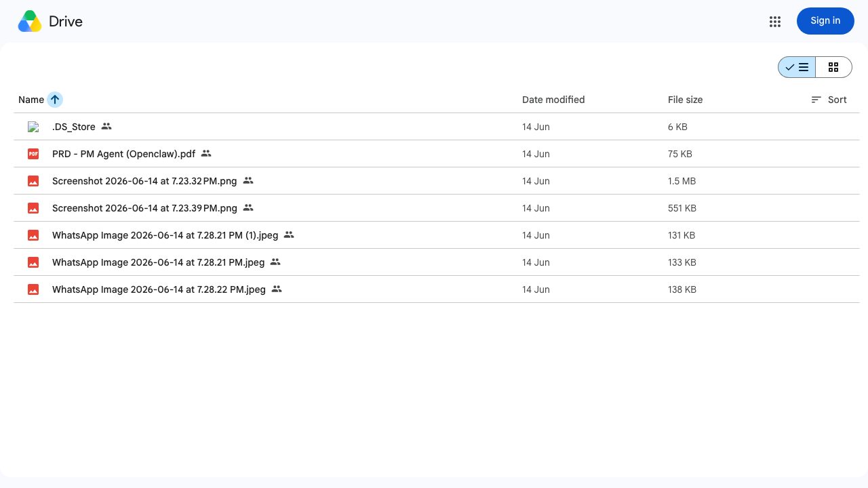Click the 138 KB file size value
This screenshot has height=488, width=868.
682,289
